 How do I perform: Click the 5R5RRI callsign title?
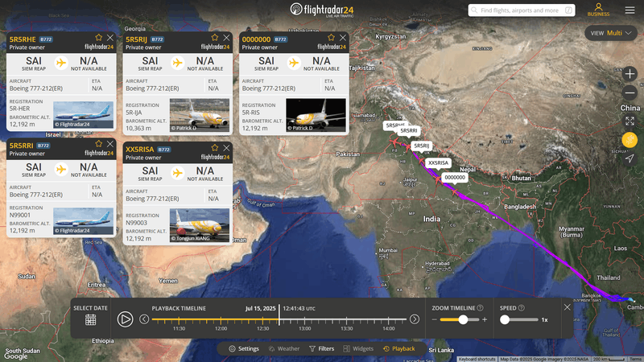click(x=22, y=146)
